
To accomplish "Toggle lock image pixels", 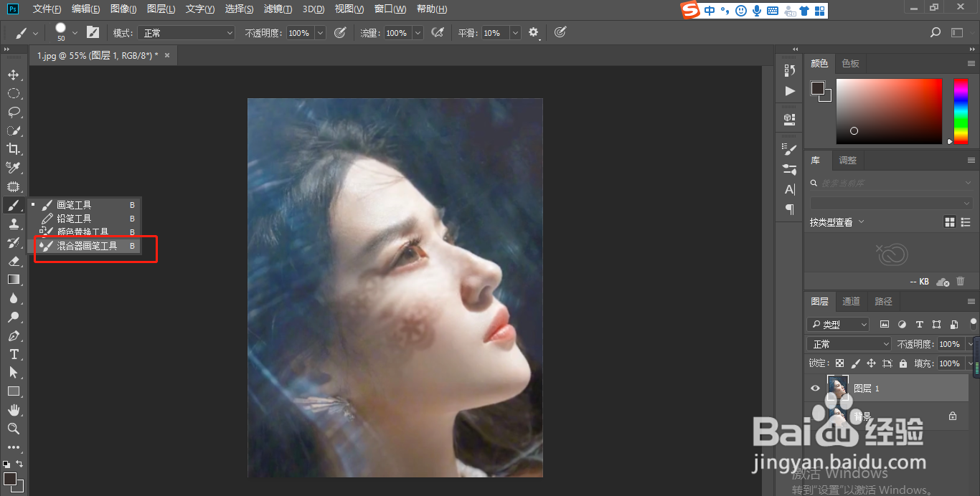I will pos(855,363).
